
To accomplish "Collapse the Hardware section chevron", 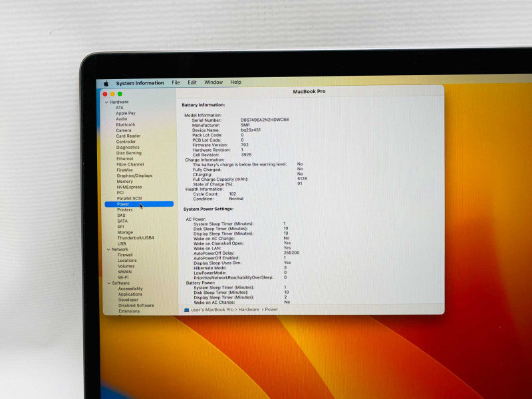I will 106,102.
